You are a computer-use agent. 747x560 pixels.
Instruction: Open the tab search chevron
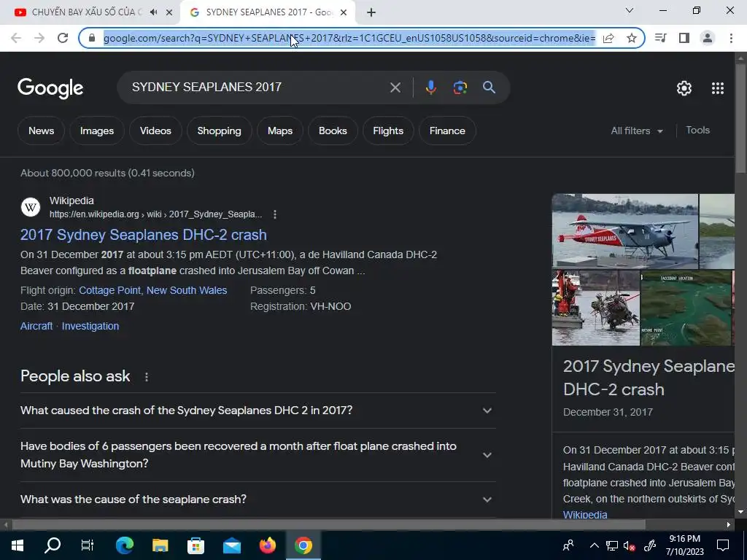point(630,10)
